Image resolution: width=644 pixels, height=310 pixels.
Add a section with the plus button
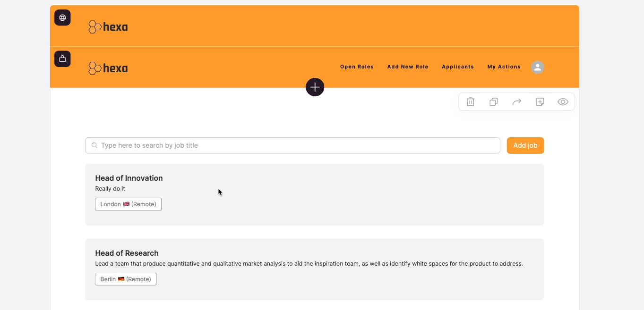tap(315, 87)
